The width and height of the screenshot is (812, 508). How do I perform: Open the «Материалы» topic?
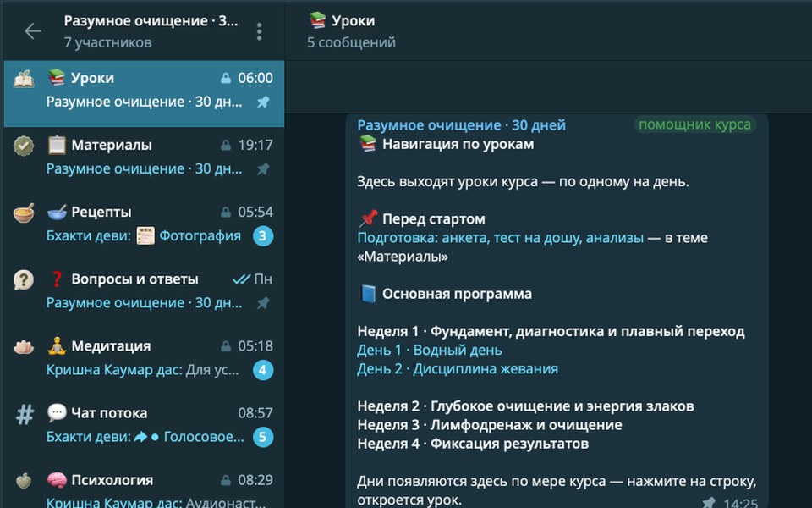click(144, 161)
